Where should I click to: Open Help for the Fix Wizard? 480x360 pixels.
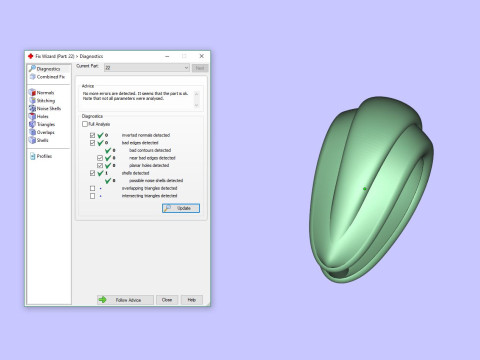pos(192,300)
